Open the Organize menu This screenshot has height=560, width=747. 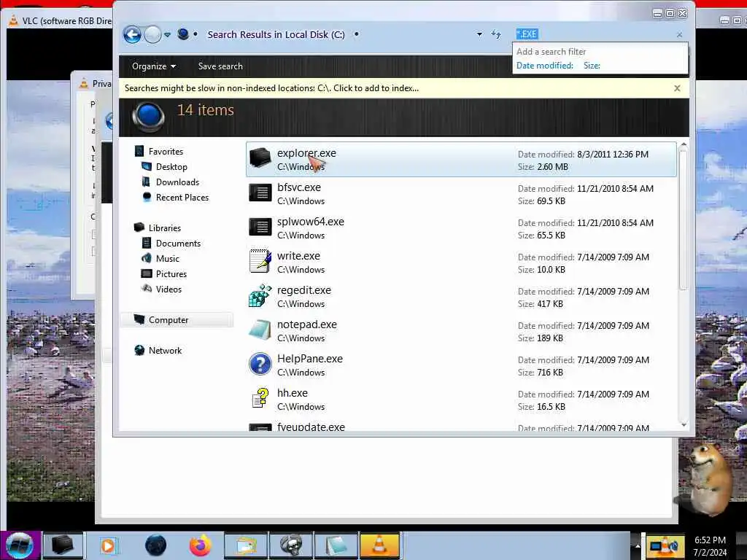153,66
